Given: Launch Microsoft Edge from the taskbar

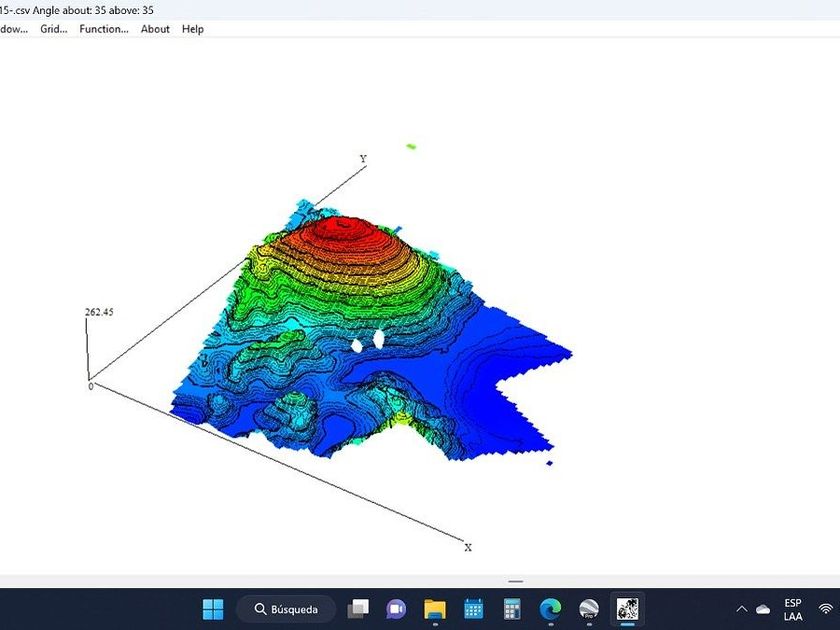Looking at the screenshot, I should point(550,609).
